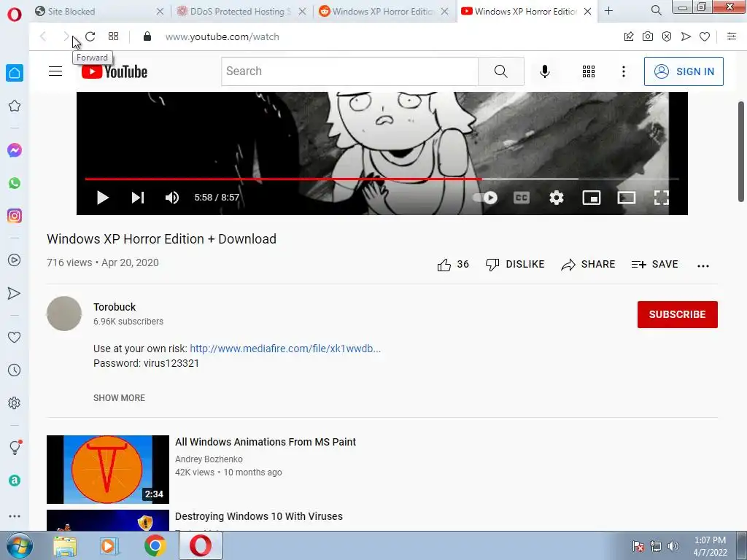Click SIGN IN button
Screen dimensions: 747x560
(684, 71)
